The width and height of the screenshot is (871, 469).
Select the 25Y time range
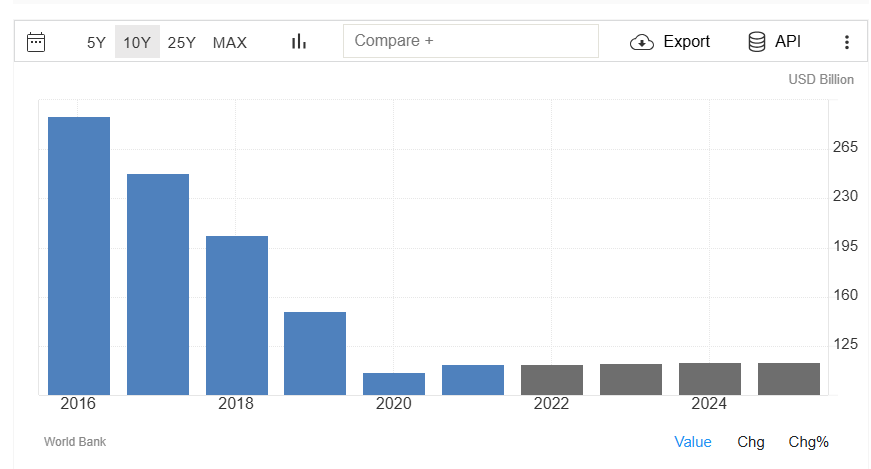182,43
